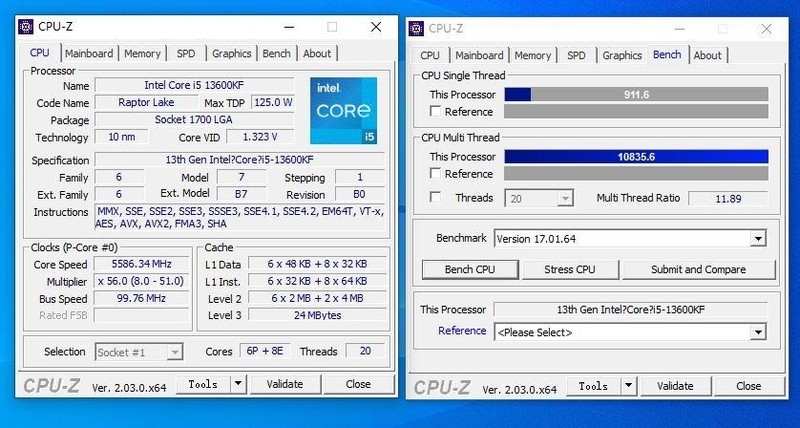The image size is (800, 428).
Task: Select Memory tab in right window
Action: coord(533,56)
